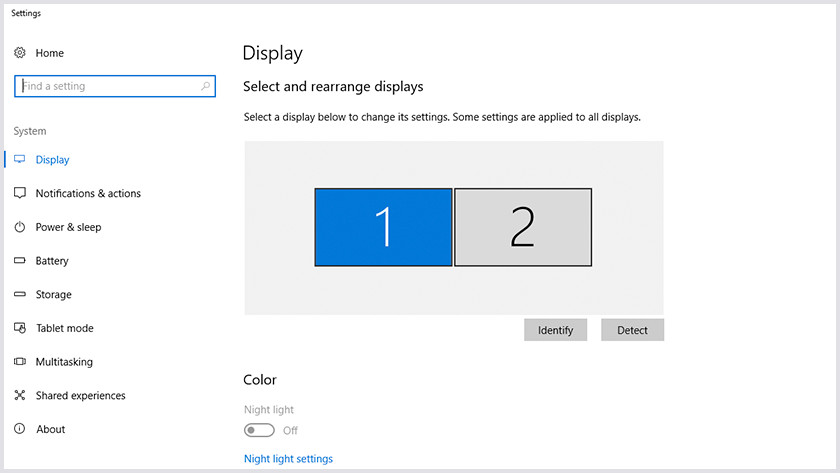The height and width of the screenshot is (473, 840).
Task: Click the Storage drive icon
Action: click(x=20, y=294)
